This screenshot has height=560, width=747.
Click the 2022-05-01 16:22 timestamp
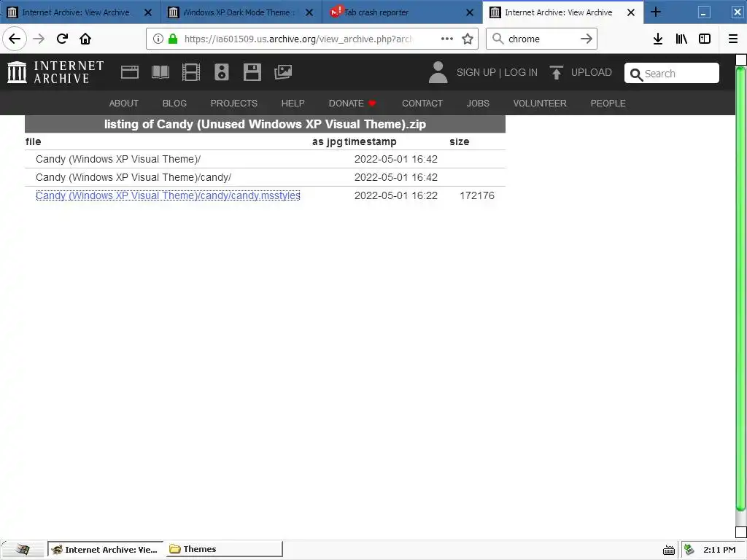tap(396, 195)
